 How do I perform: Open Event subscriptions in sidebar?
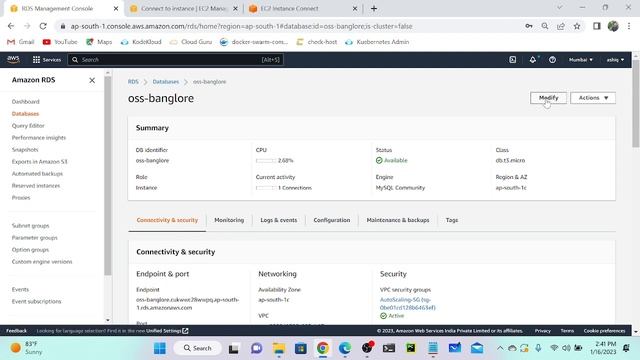(36, 301)
